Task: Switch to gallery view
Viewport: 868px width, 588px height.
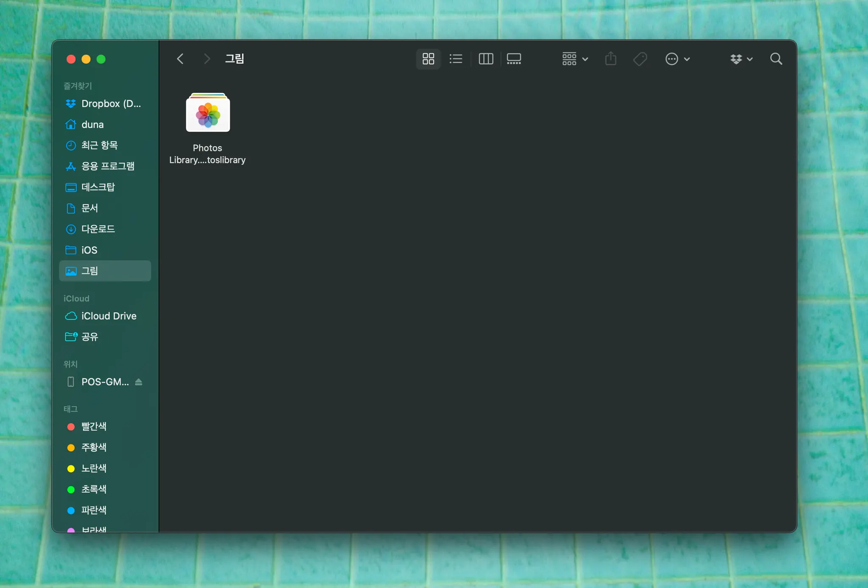Action: [514, 59]
